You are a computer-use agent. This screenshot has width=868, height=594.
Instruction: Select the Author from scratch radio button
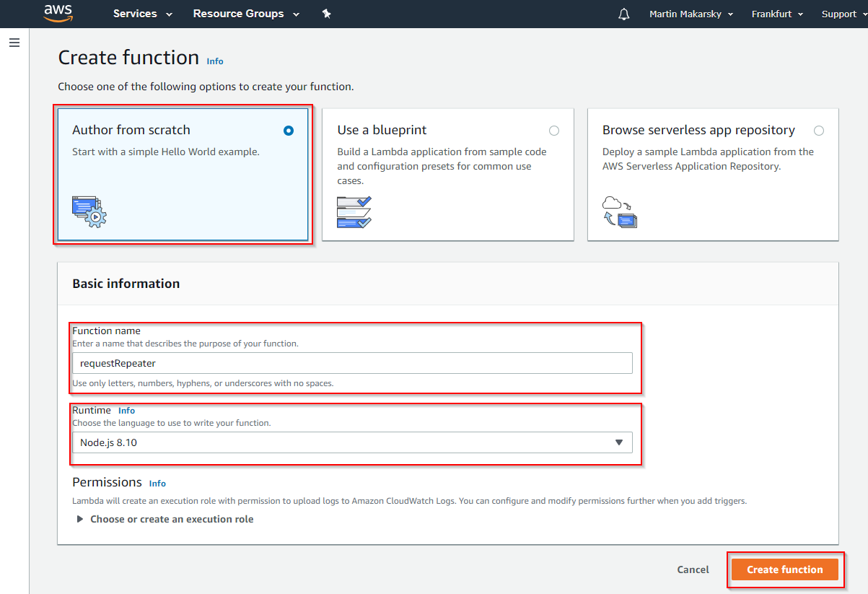pos(288,131)
